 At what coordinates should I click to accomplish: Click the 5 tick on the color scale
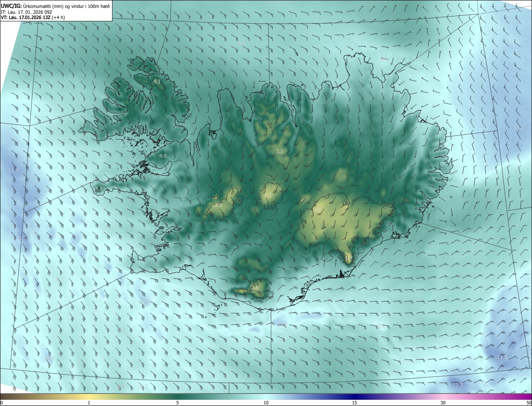tap(177, 403)
